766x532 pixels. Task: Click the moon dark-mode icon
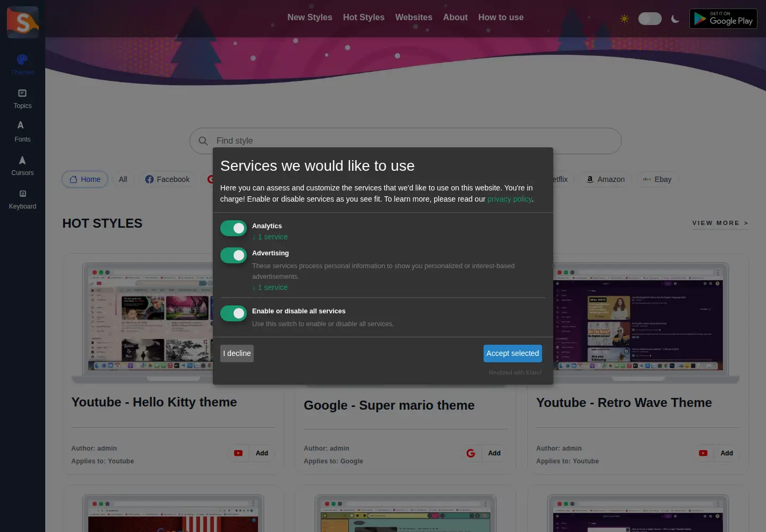point(675,19)
